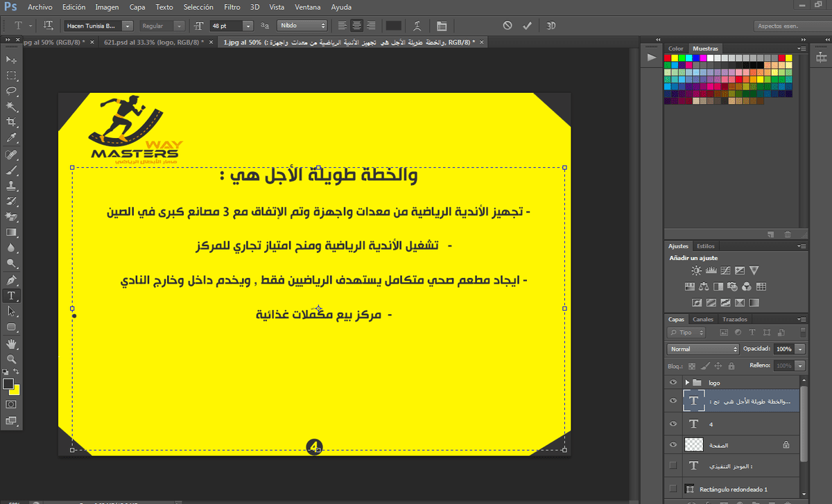Select the Clone Stamp tool
832x504 pixels.
[x=11, y=186]
